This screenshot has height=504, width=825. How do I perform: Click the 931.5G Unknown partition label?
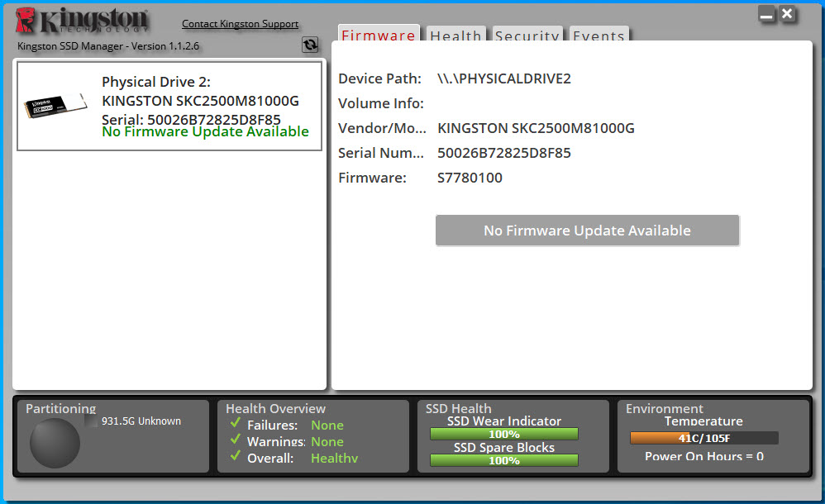[x=141, y=421]
